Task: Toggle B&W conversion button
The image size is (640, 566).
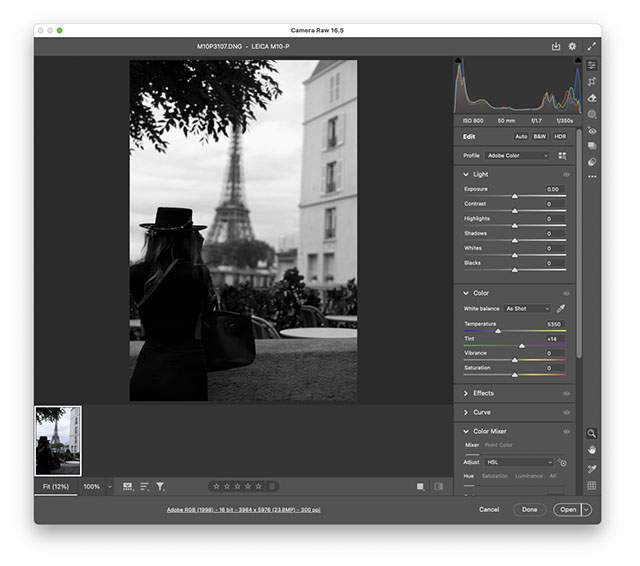Action: pos(539,136)
